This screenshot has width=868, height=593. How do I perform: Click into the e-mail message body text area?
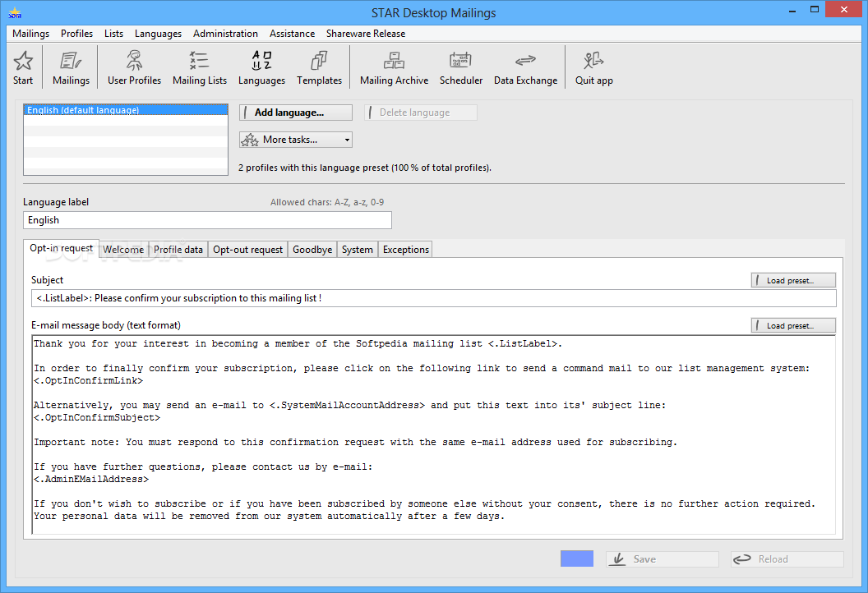tap(434, 434)
